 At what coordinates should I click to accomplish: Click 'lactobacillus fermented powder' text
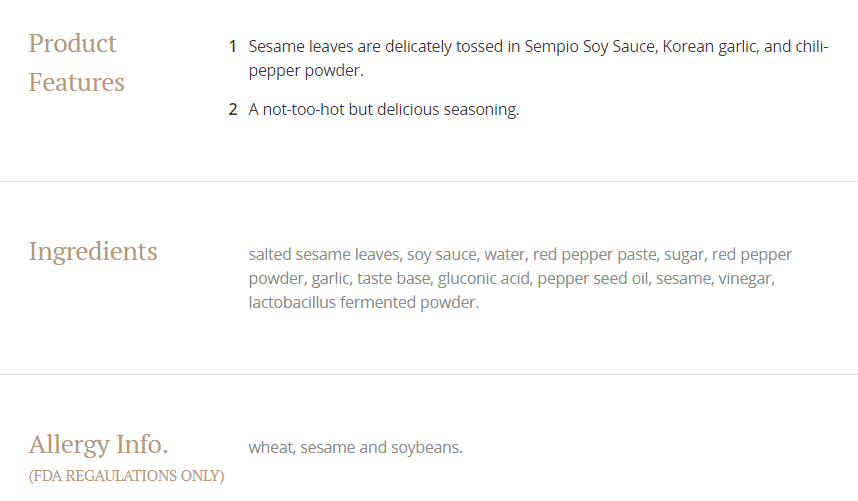click(x=363, y=302)
